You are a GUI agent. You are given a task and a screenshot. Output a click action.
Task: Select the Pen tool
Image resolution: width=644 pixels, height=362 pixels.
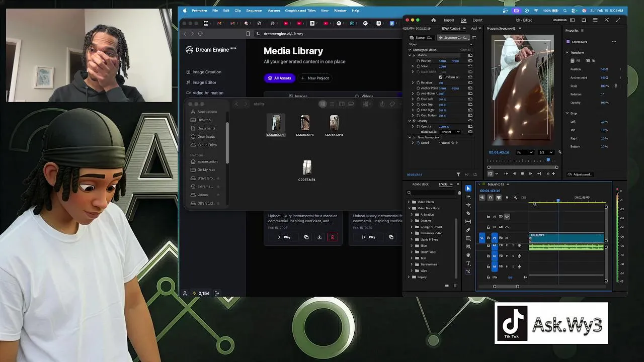pos(468,230)
